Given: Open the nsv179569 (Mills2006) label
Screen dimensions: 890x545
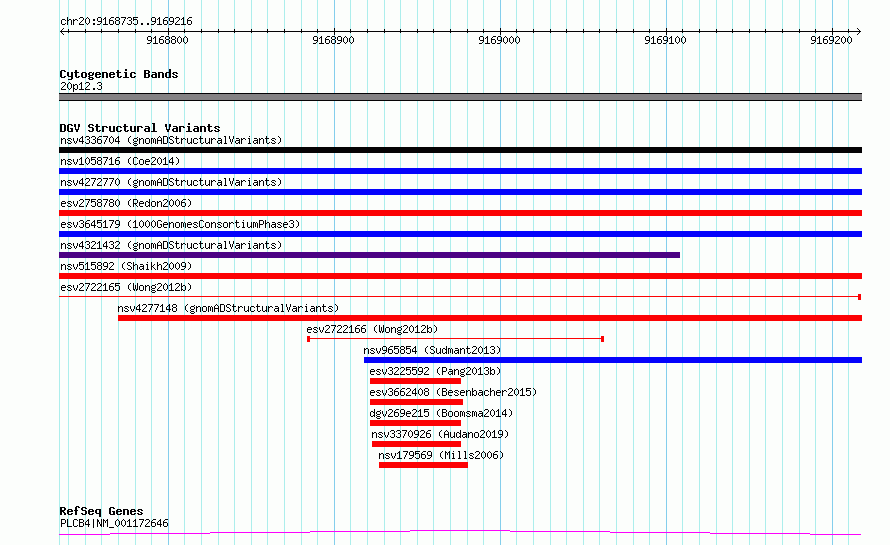Looking at the screenshot, I should tap(441, 455).
